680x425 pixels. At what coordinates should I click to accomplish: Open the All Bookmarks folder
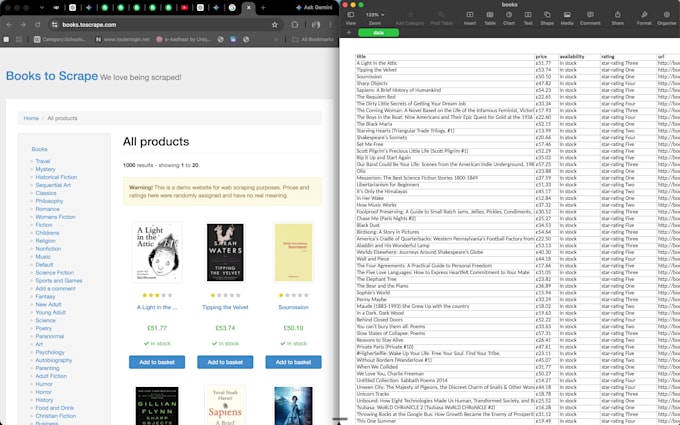313,39
